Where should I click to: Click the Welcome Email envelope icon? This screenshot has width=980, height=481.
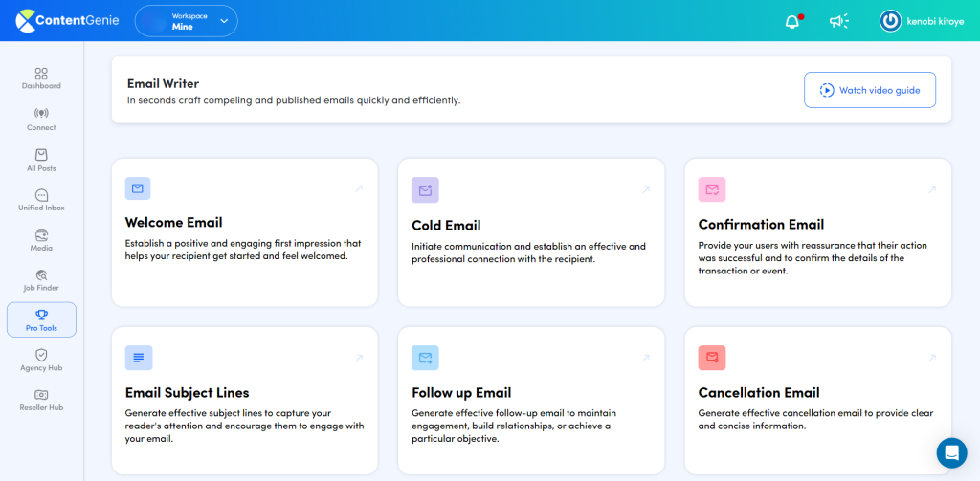pyautogui.click(x=138, y=188)
